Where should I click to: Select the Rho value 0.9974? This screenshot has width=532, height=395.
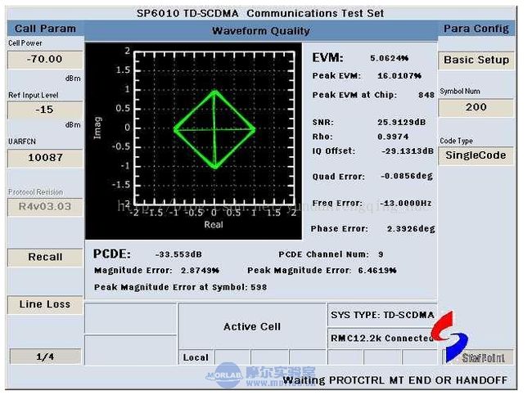tap(393, 137)
